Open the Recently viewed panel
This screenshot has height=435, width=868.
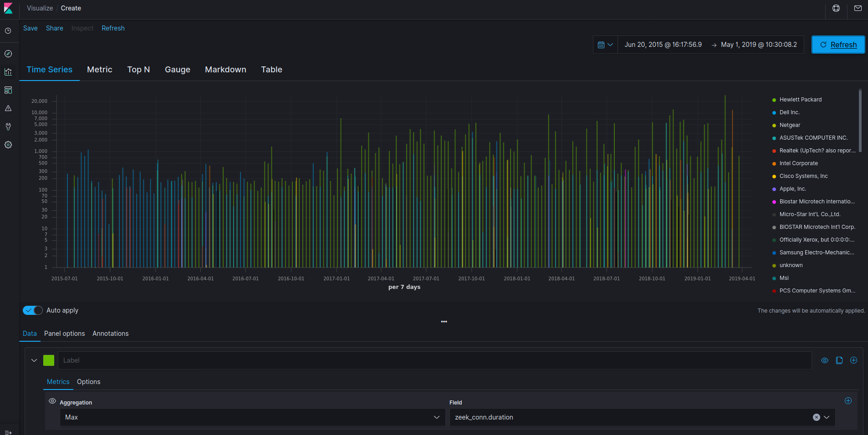(8, 30)
